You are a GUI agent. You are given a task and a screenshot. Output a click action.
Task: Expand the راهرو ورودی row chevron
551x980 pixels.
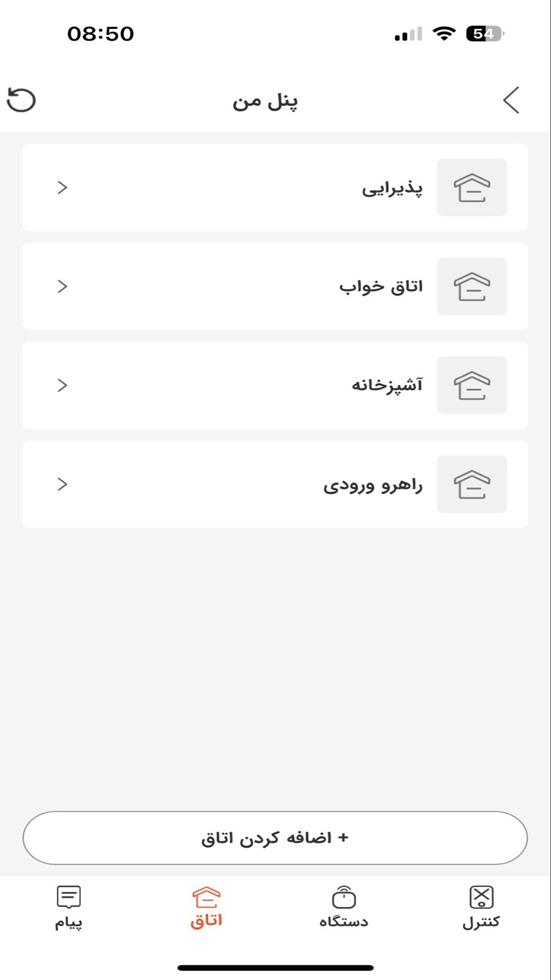pos(62,484)
